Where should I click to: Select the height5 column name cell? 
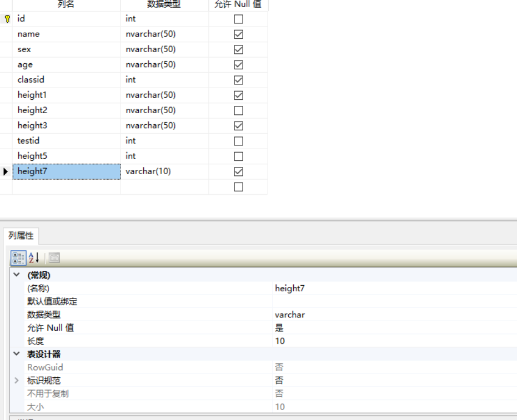(67, 156)
